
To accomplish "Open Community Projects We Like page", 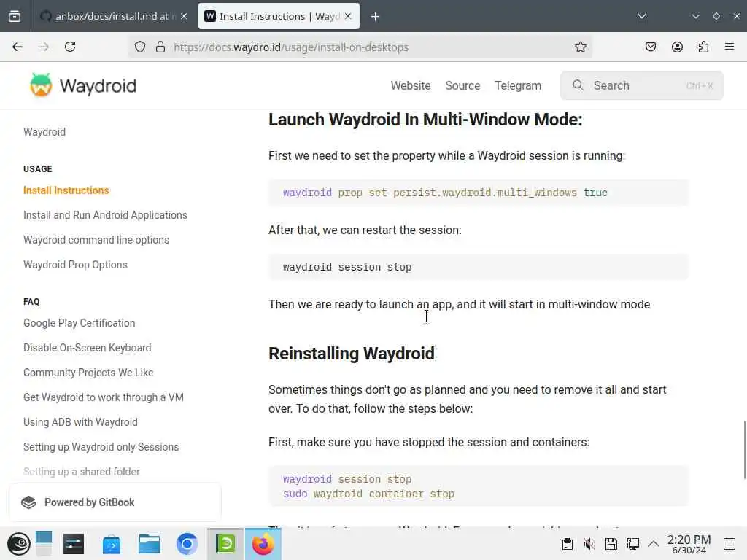I will tap(88, 373).
